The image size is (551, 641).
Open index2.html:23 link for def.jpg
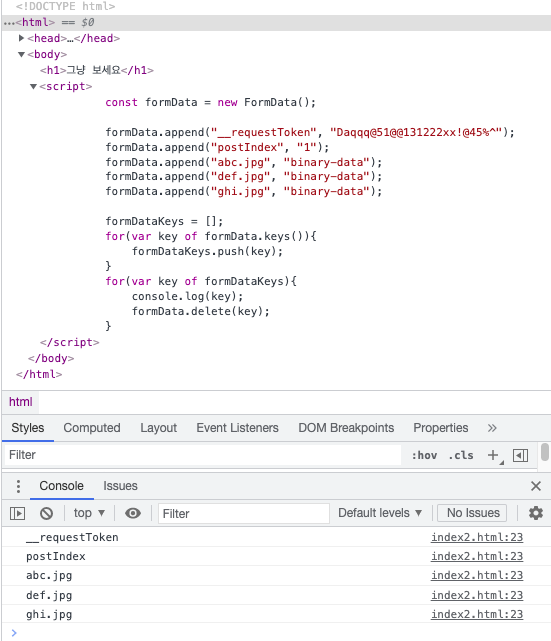click(477, 595)
